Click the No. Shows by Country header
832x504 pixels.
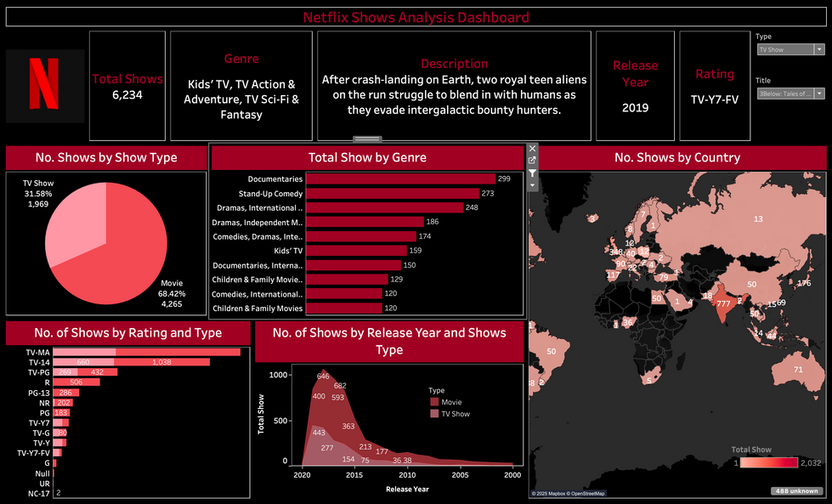point(677,157)
